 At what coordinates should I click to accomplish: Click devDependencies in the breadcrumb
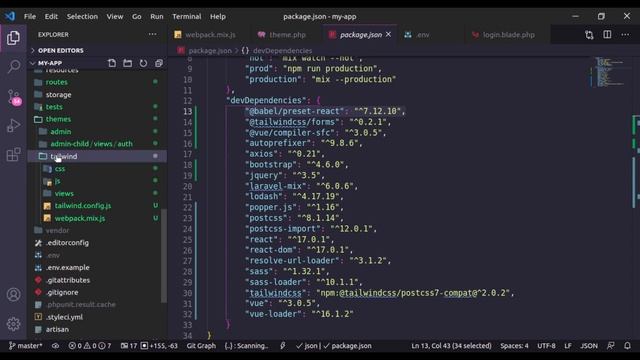tap(282, 51)
